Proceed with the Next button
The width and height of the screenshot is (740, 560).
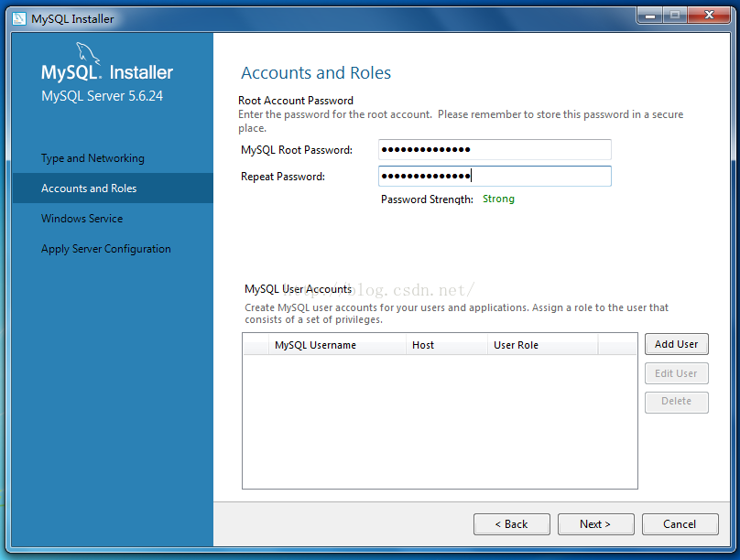pyautogui.click(x=595, y=524)
